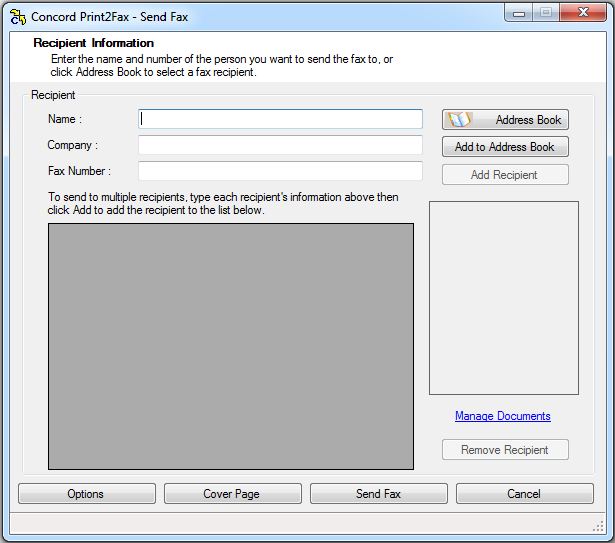This screenshot has height=543, width=615.
Task: Click the gray recipients list area
Action: pos(231,346)
